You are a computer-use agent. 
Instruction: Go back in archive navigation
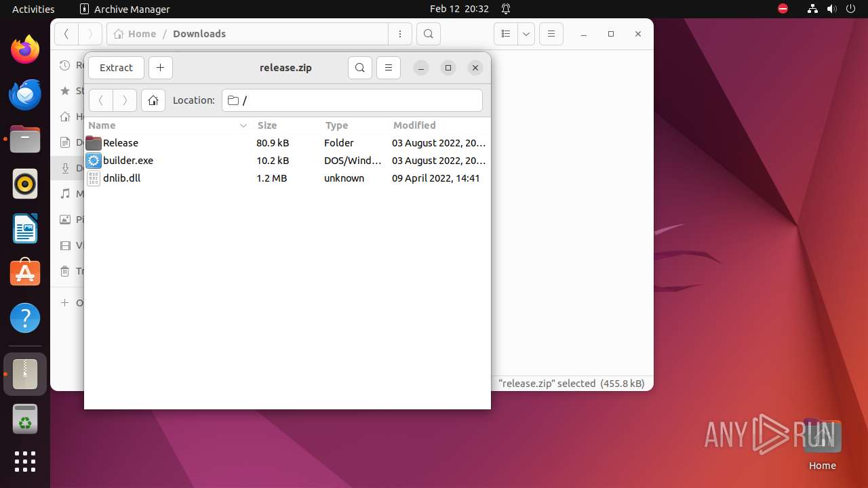101,100
